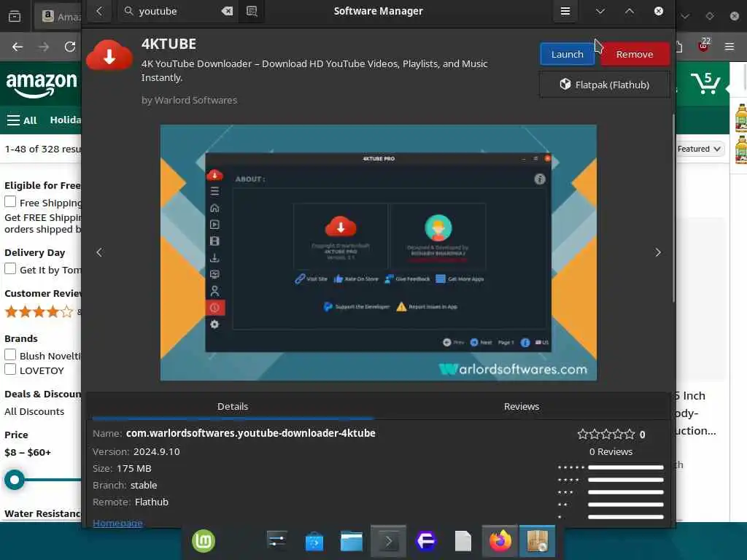Viewport: 747px width, 560px height.
Task: Click the 4KTUBE cloud download app icon
Action: 109,55
